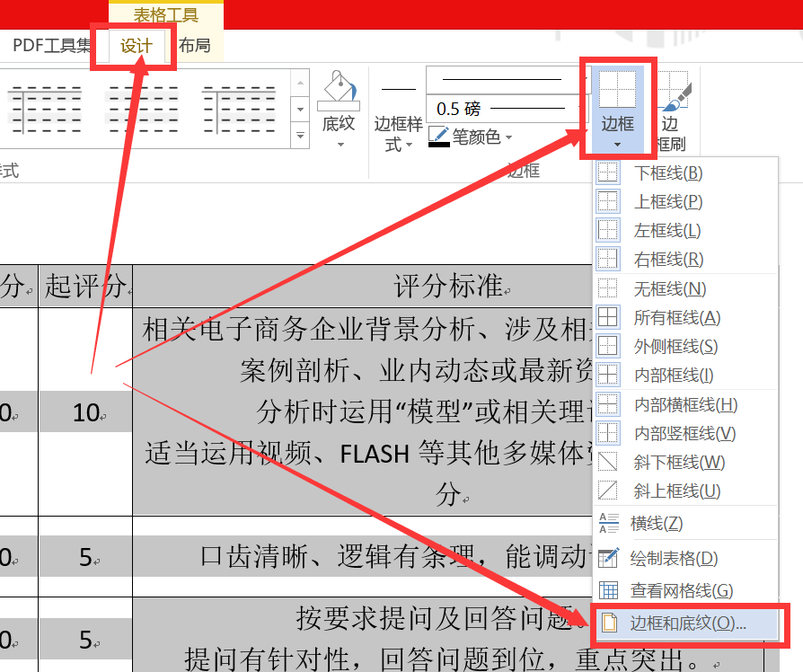Choose the first table style thumbnail
Viewport: 803px width, 672px height.
point(46,109)
